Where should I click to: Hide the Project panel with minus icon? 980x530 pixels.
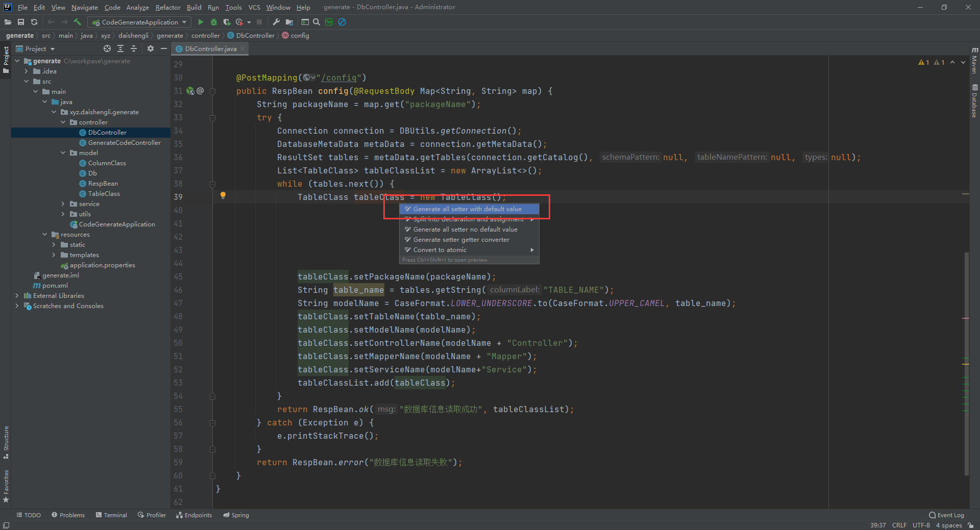tap(164, 48)
